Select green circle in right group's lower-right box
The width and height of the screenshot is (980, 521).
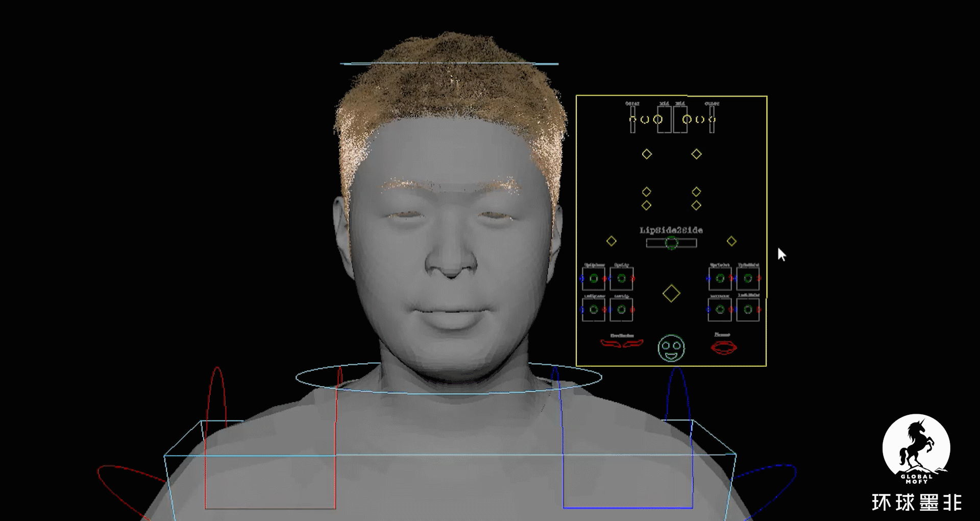(748, 310)
